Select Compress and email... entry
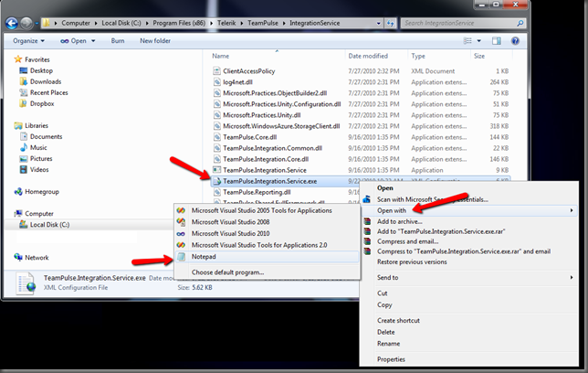Screen dimensions: 588x373 click(407, 241)
